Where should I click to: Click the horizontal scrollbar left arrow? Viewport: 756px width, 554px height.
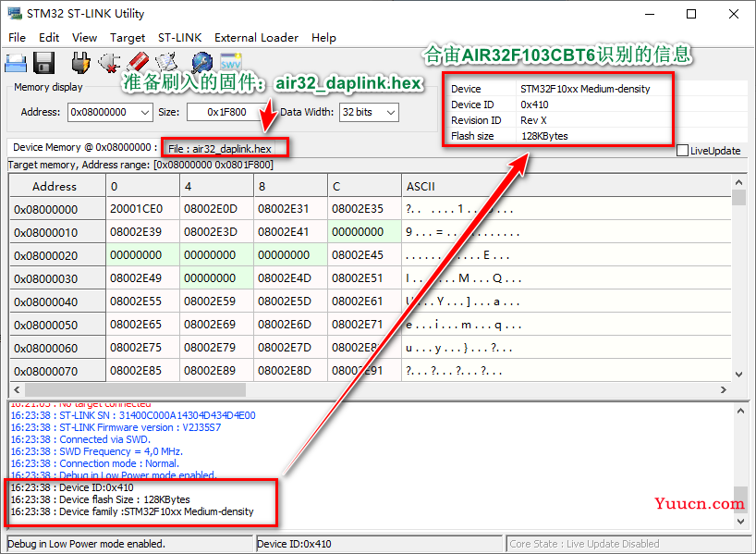point(17,389)
